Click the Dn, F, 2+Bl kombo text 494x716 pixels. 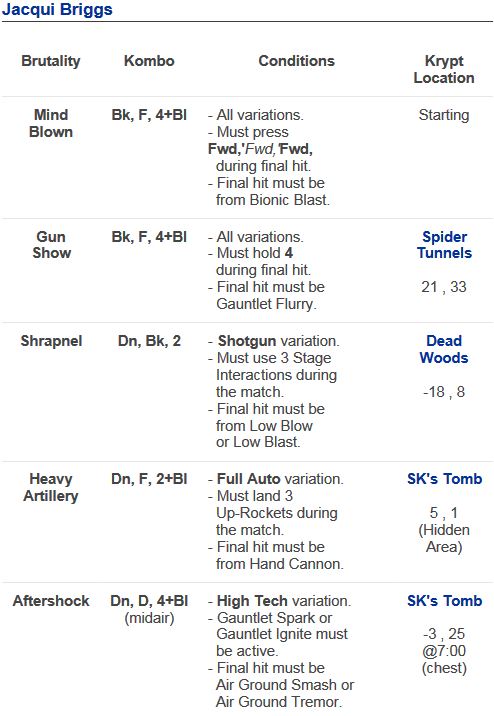149,479
